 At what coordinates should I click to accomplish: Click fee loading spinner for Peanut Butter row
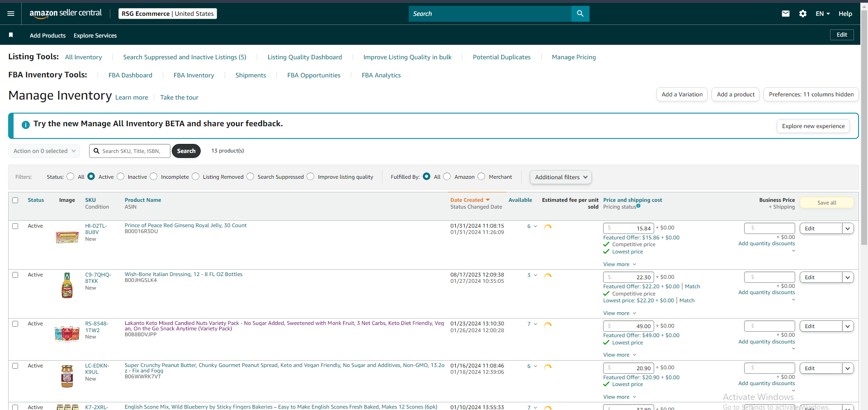[x=548, y=367]
